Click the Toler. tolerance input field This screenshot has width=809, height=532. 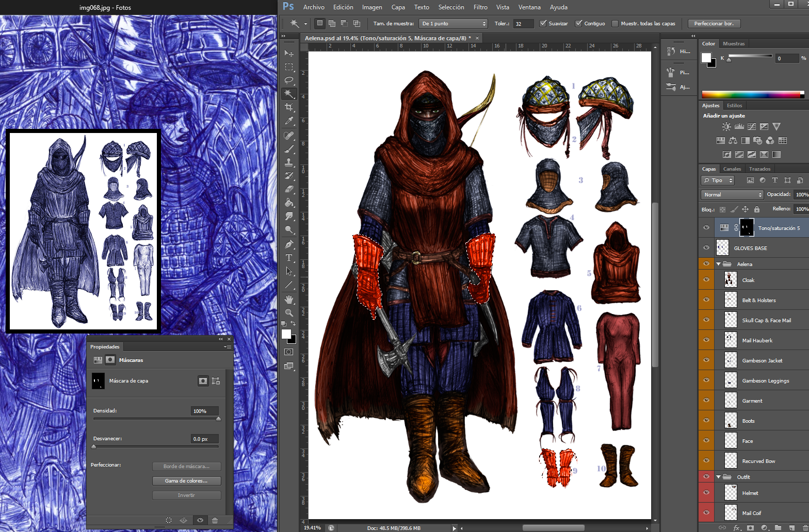coord(523,23)
